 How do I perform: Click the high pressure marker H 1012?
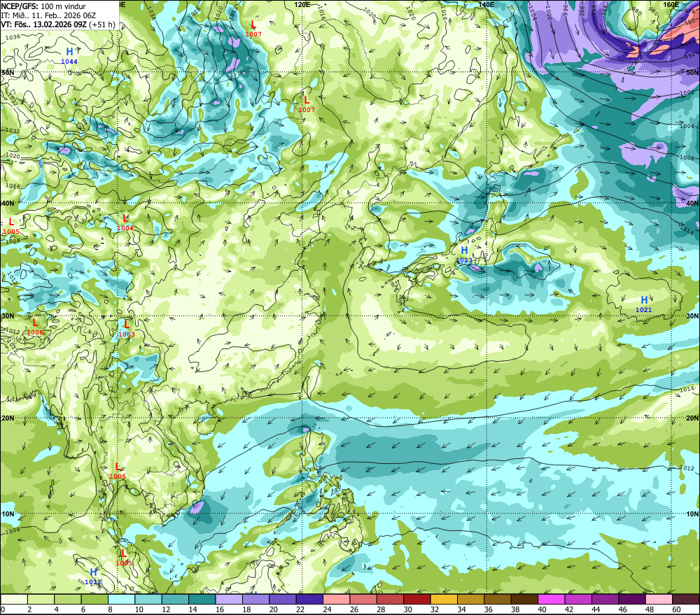[x=93, y=577]
